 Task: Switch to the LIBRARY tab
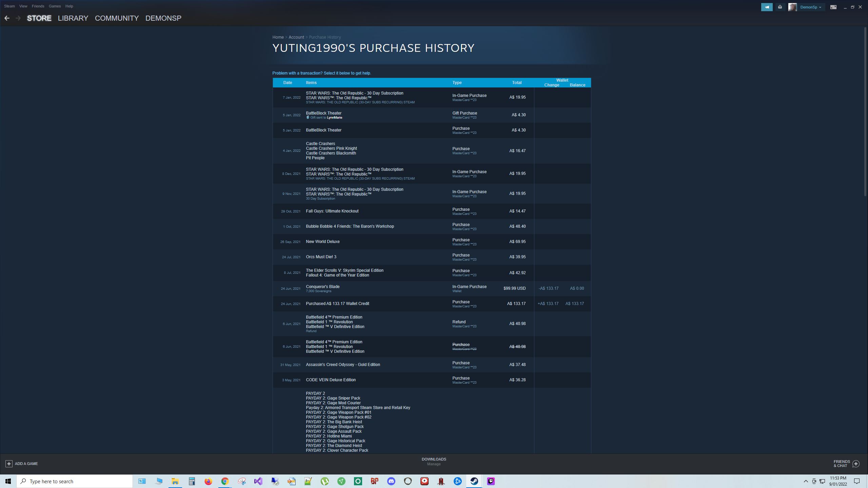[x=73, y=18]
